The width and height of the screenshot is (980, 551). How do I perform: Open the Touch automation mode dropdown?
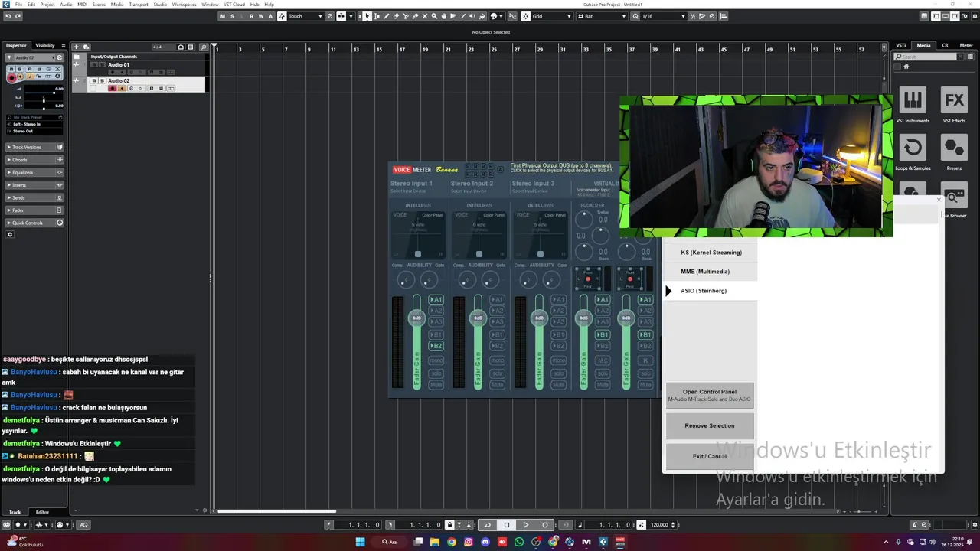tap(306, 16)
